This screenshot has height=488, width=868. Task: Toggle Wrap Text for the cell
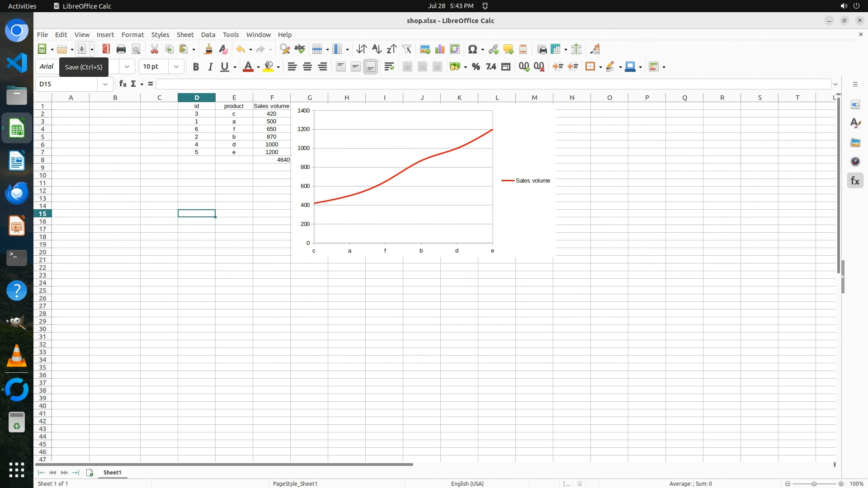[x=389, y=67]
